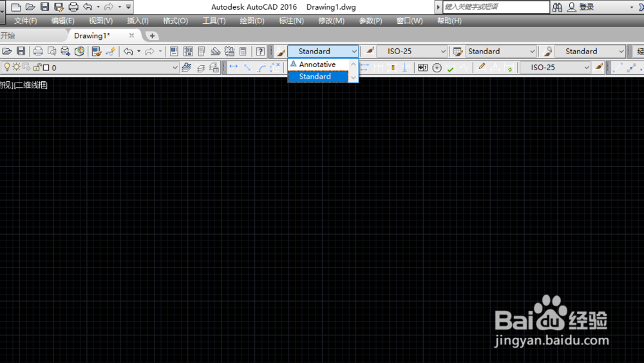Open the Tool Palettes window icon

pyautogui.click(x=202, y=52)
